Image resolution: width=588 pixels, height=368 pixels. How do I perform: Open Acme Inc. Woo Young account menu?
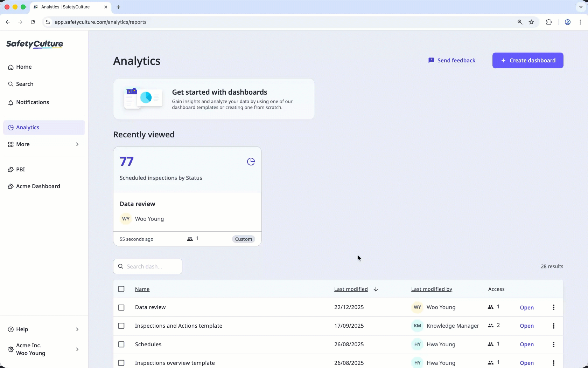[x=44, y=349]
